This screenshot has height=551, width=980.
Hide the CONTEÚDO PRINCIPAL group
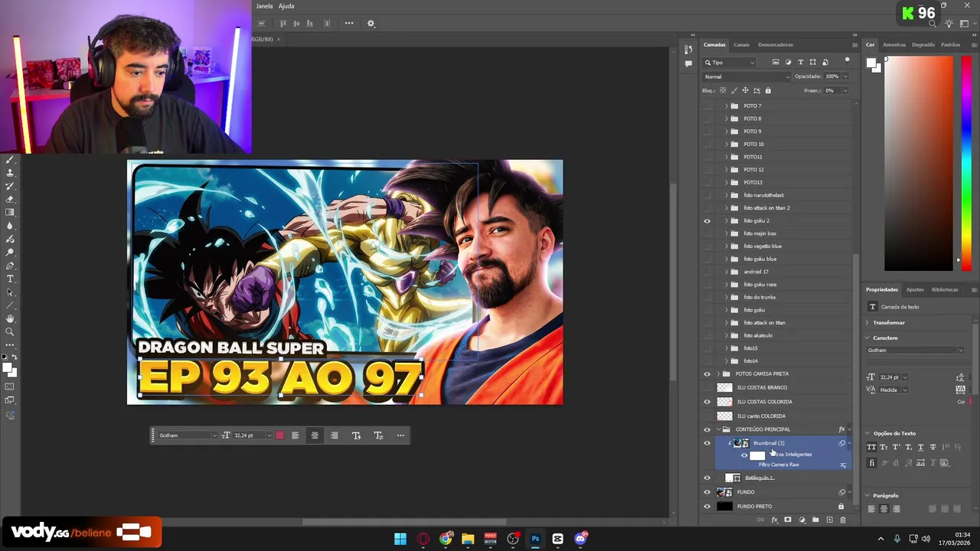point(707,429)
